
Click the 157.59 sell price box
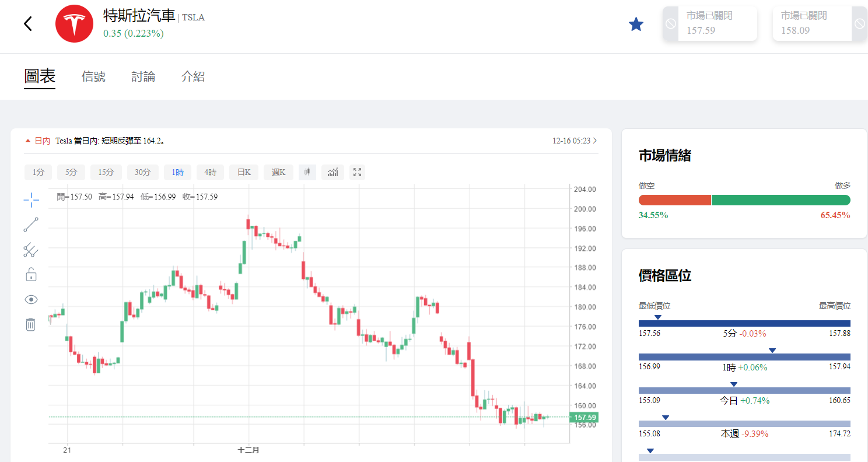click(x=717, y=24)
